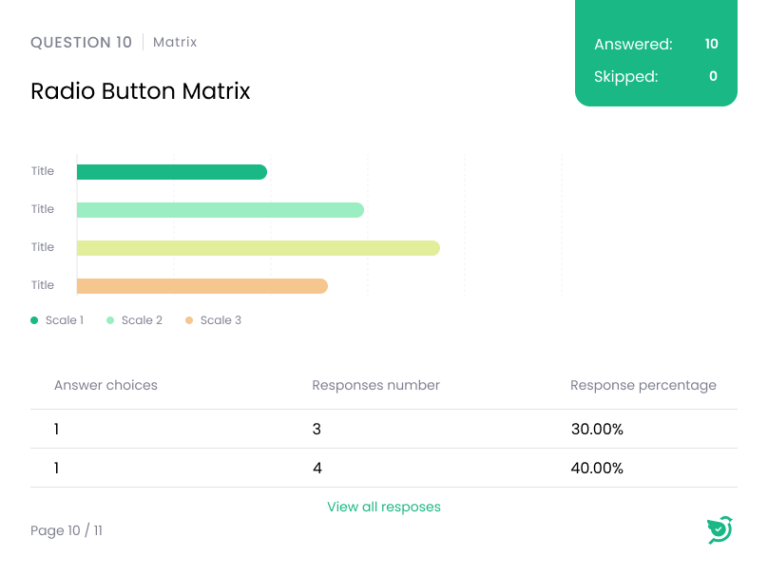Image resolution: width=768 pixels, height=576 pixels.
Task: Click the Responses number column header
Action: coord(375,385)
